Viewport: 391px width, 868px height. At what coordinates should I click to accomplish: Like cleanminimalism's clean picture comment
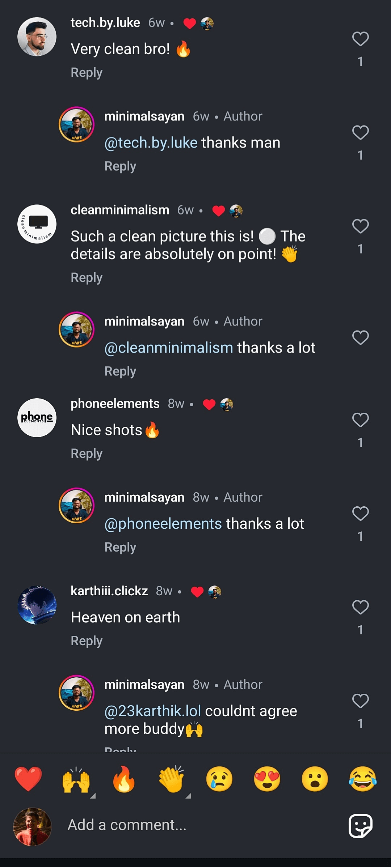360,226
